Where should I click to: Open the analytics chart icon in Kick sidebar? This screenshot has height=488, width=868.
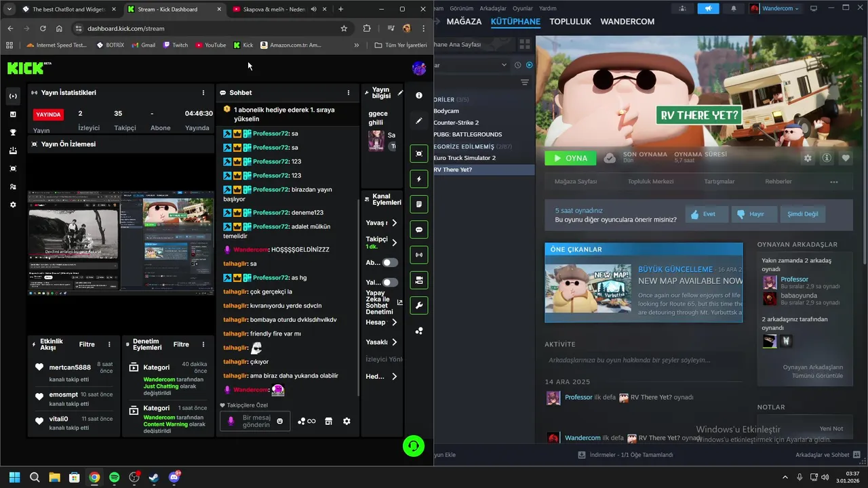click(x=13, y=115)
